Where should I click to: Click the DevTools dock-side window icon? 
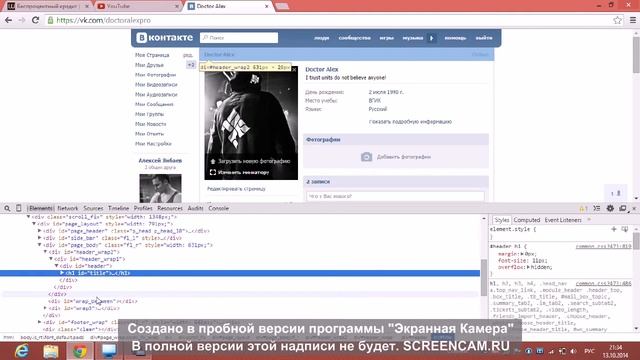pyautogui.click(x=622, y=208)
